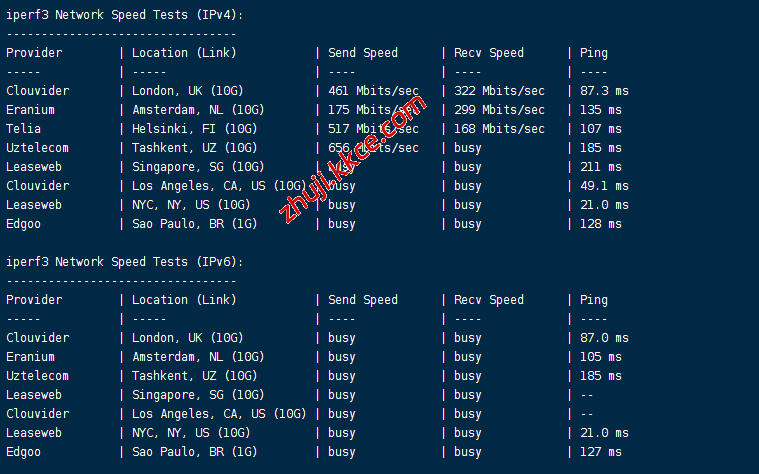Image resolution: width=759 pixels, height=474 pixels.
Task: Click the 168 Mbits/sec recv speed value
Action: pyautogui.click(x=499, y=129)
